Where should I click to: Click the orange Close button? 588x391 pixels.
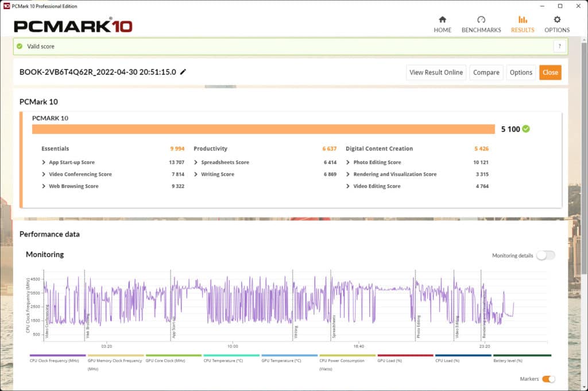[x=550, y=72]
